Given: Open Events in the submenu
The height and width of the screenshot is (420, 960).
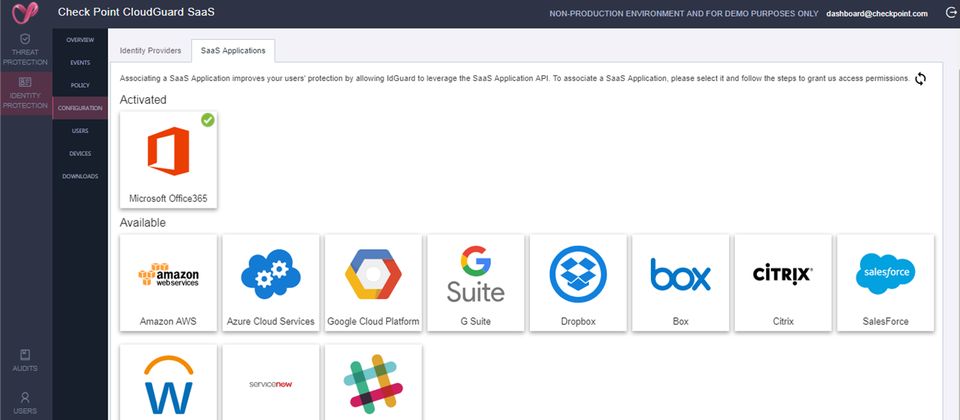Looking at the screenshot, I should [80, 62].
